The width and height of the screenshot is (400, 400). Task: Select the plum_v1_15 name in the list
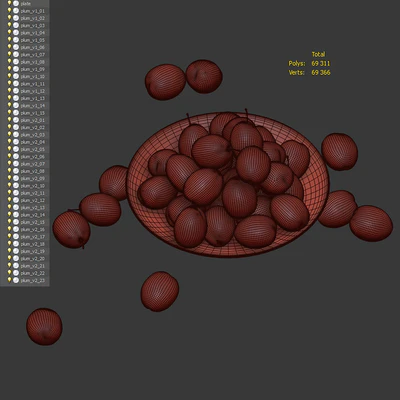pos(32,113)
